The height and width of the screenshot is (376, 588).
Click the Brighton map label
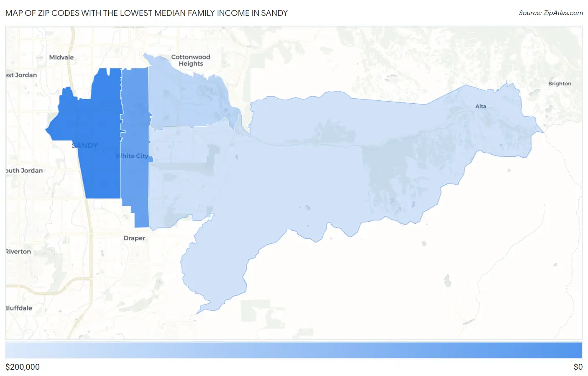[560, 84]
